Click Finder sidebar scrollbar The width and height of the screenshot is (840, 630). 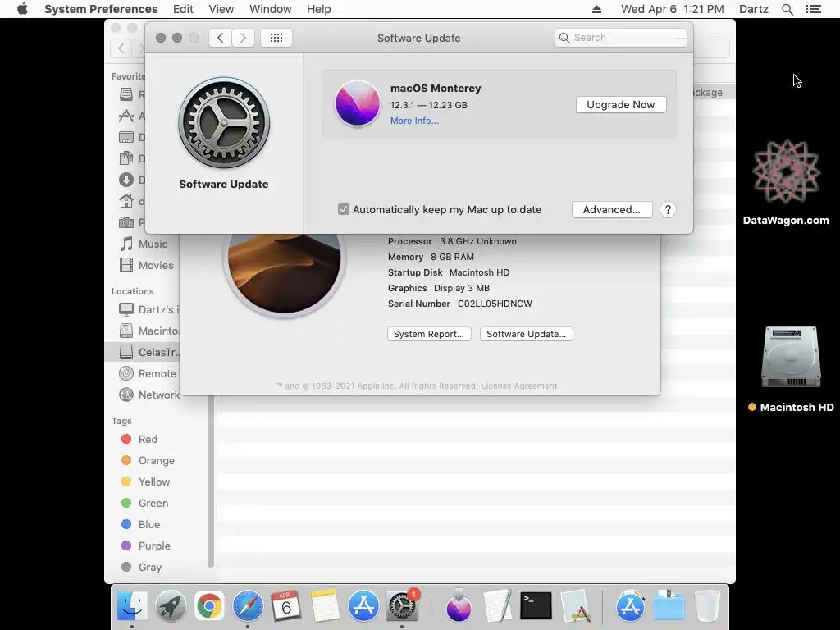coord(211,482)
